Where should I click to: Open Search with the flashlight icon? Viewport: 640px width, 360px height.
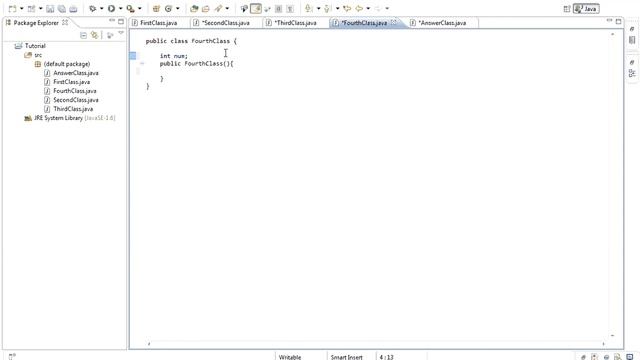[219, 9]
